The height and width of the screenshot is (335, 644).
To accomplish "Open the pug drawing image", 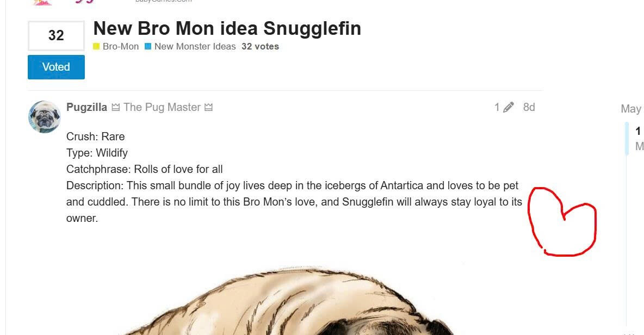I will [288, 301].
